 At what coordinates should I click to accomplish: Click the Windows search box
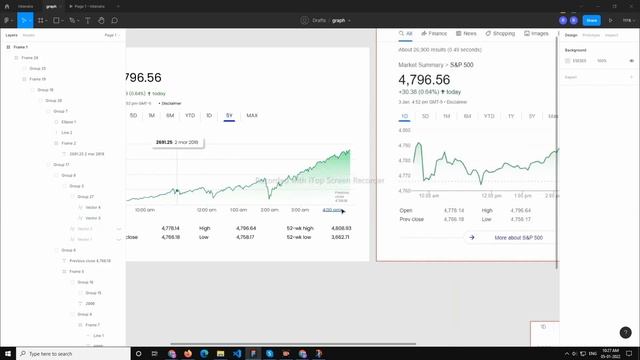coord(73,353)
